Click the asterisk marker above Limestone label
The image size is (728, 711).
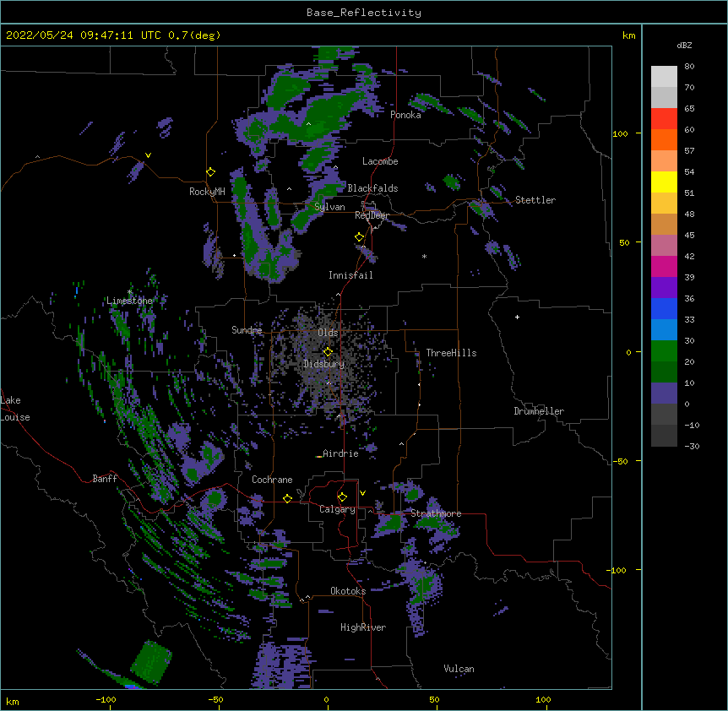(129, 292)
